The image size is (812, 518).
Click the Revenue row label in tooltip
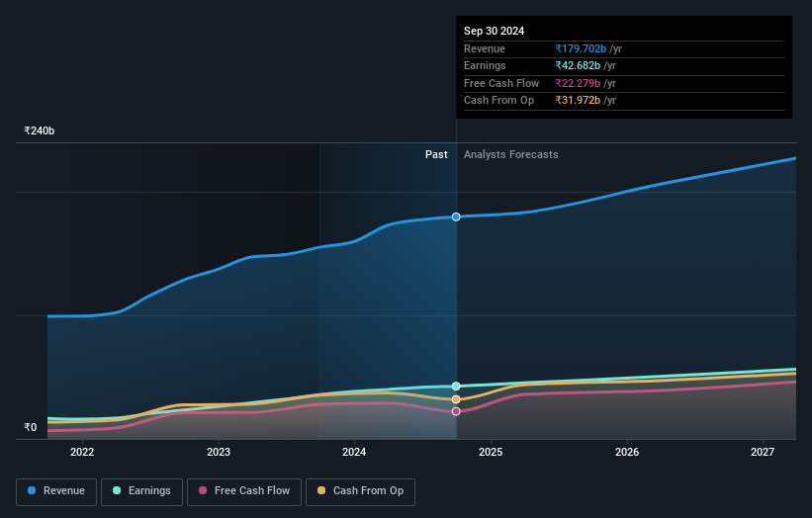tap(485, 48)
